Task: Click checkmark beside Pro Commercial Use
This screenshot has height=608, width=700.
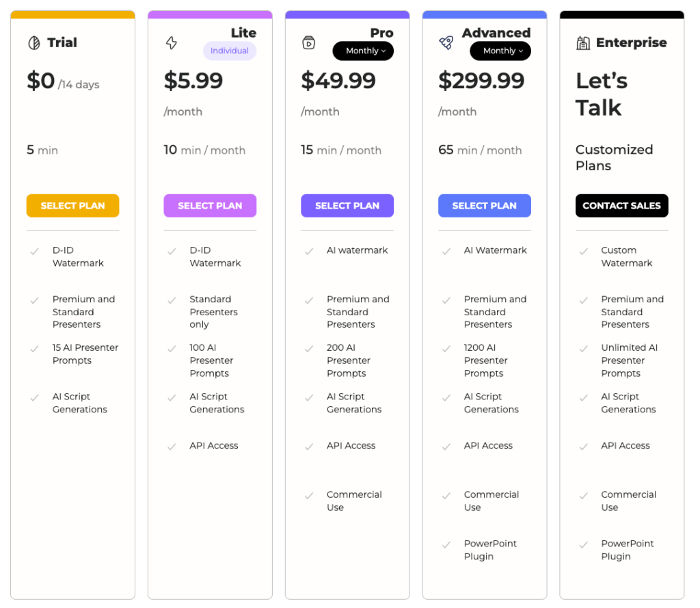Action: tap(309, 496)
